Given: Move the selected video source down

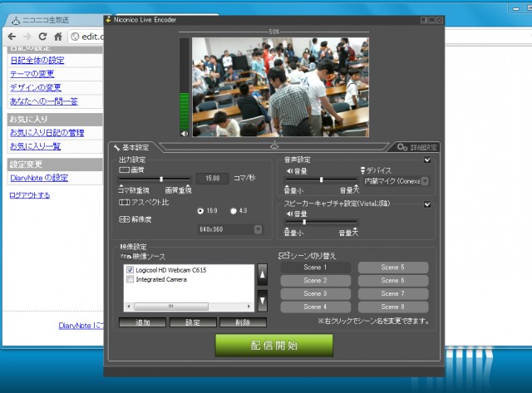Looking at the screenshot, I should 263,301.
